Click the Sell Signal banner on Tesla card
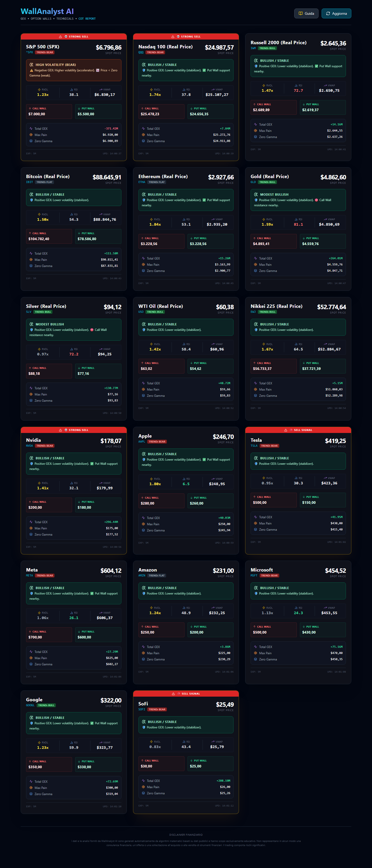 coord(298,430)
